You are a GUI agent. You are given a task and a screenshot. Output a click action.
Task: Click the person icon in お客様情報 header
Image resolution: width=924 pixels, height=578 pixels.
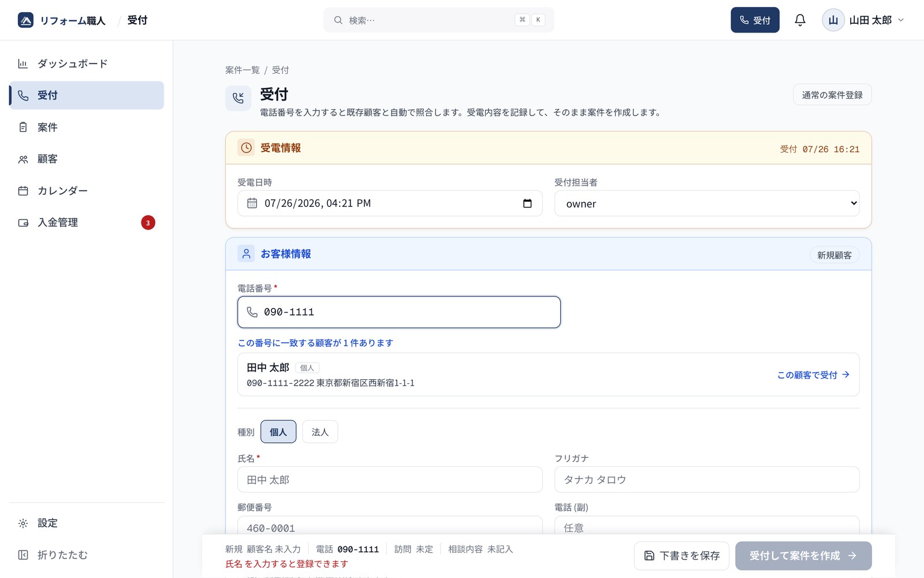247,254
